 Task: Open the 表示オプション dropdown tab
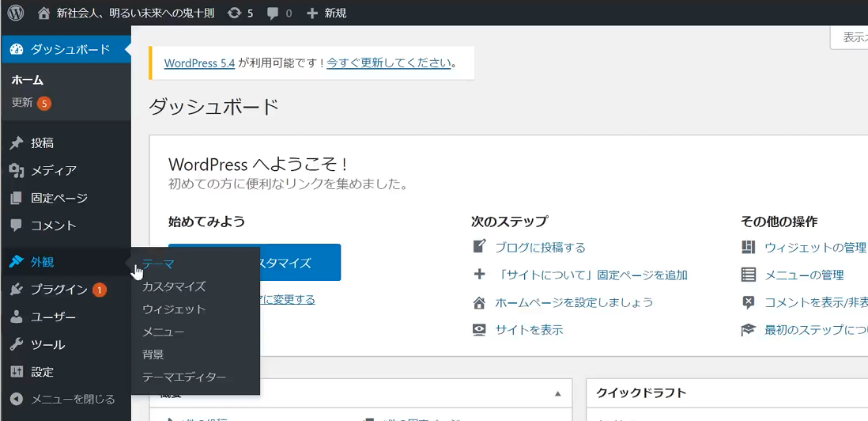[849, 37]
